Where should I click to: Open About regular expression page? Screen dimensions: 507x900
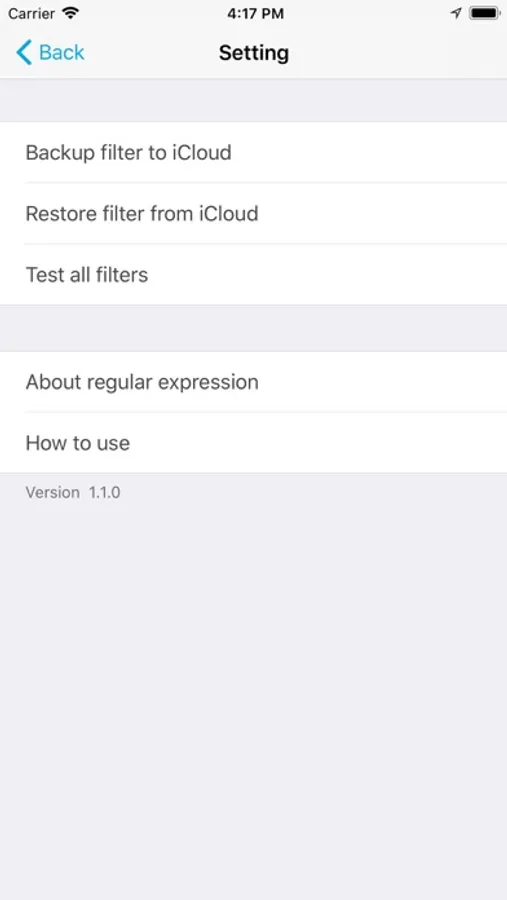[253, 382]
